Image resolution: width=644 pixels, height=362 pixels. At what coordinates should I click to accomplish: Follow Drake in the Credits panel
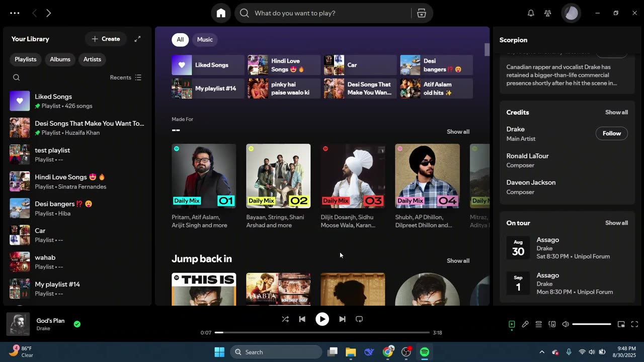click(x=612, y=133)
